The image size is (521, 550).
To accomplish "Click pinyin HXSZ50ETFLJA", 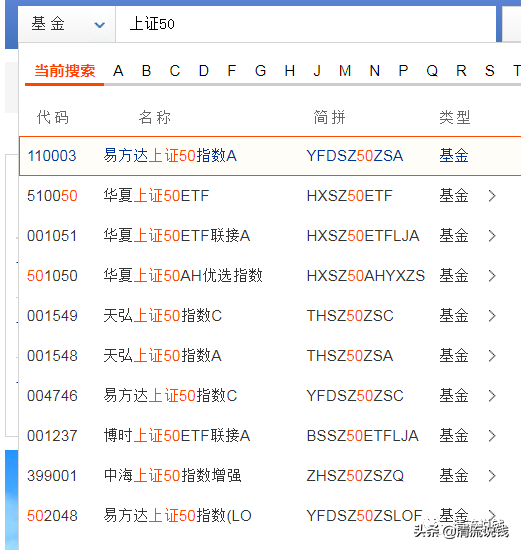I will pos(363,236).
